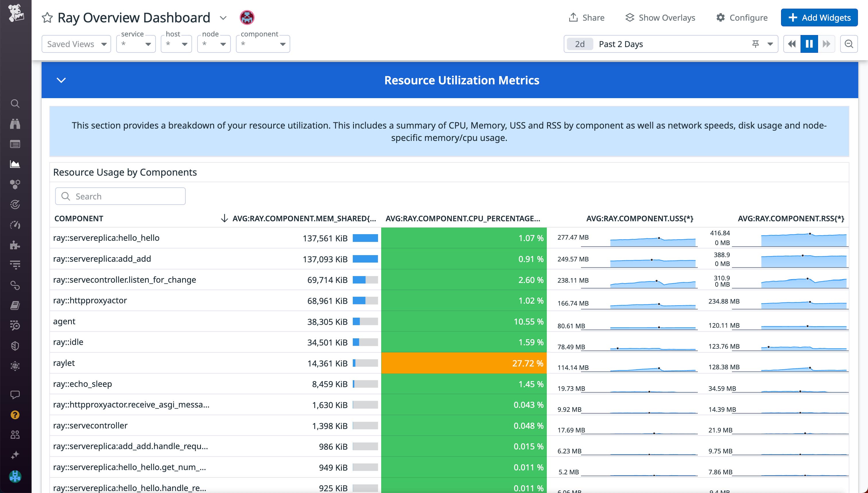
Task: Select the Security shield icon in sidebar
Action: (15, 346)
